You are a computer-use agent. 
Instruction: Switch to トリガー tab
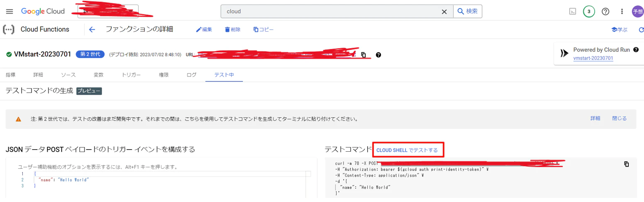(x=131, y=75)
